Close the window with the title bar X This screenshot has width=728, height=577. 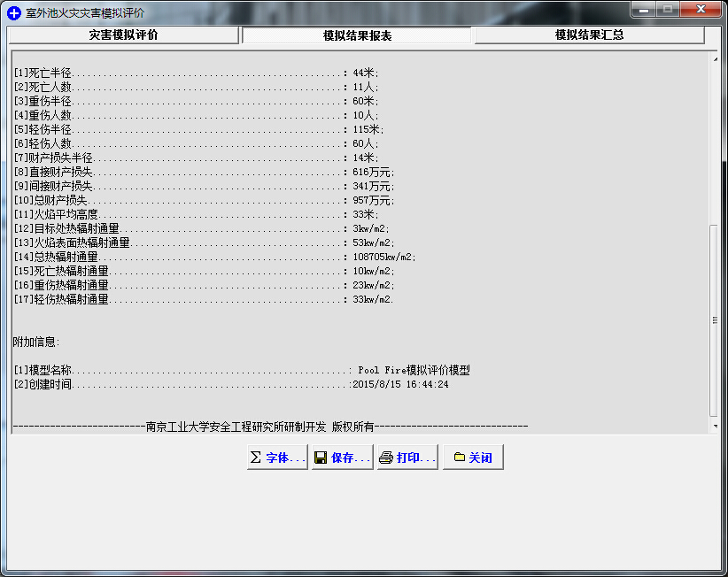(701, 10)
